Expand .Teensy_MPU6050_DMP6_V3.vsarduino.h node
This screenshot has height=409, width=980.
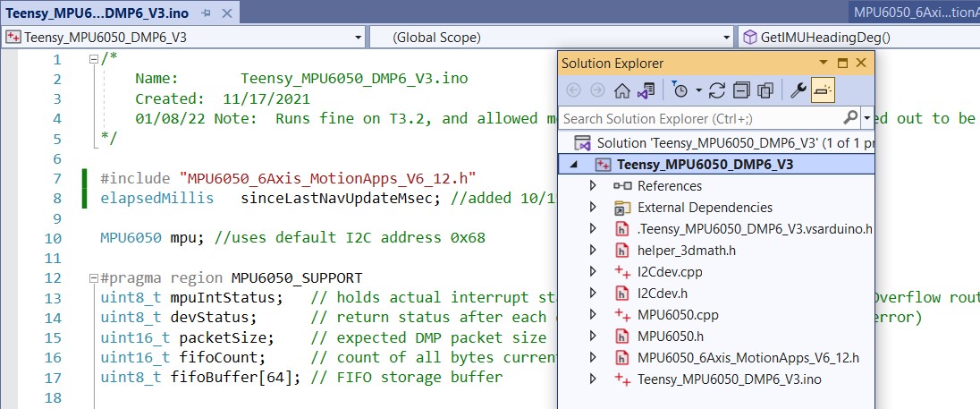point(593,229)
